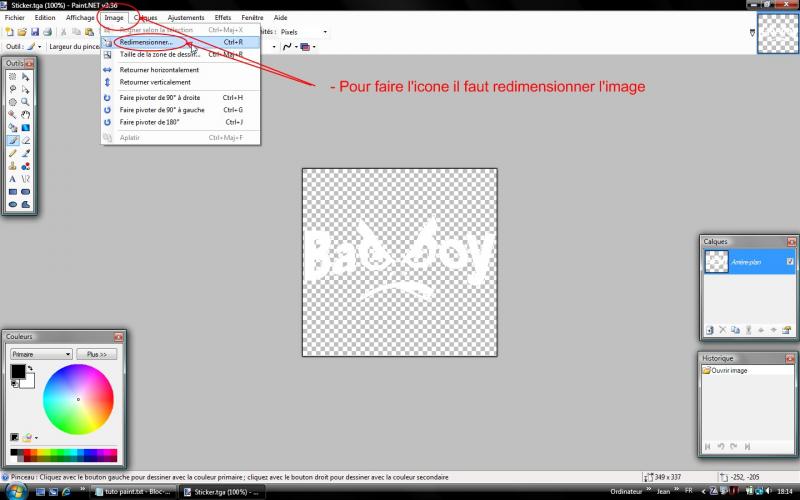This screenshot has width=800, height=500.
Task: Select the Zoom magnifier tool
Action: point(26,102)
